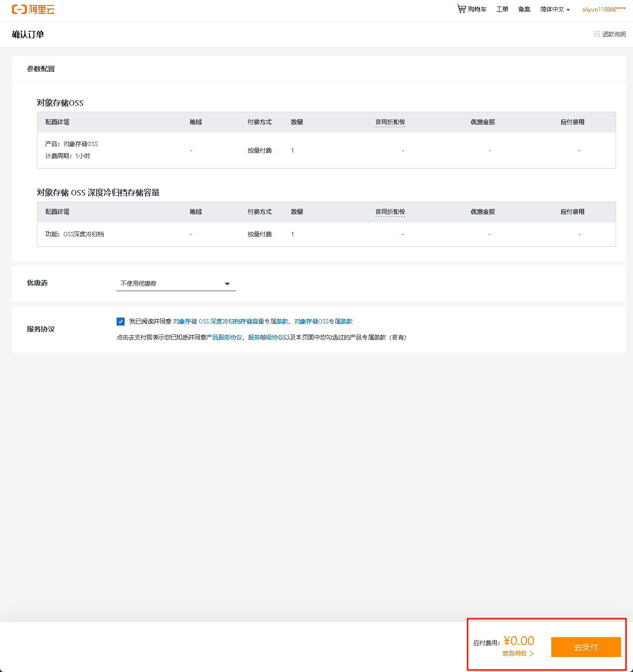This screenshot has width=633, height=672.
Task: Open 对象存储OSS专属条款 link
Action: (x=323, y=322)
